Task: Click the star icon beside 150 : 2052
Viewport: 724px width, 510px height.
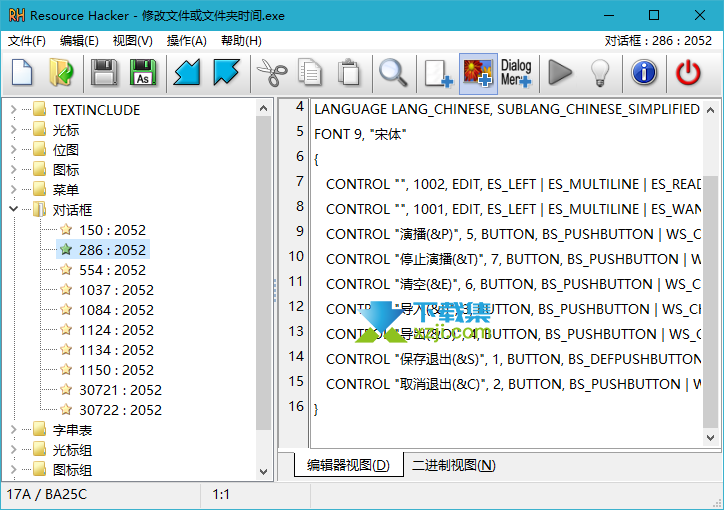Action: [66, 229]
